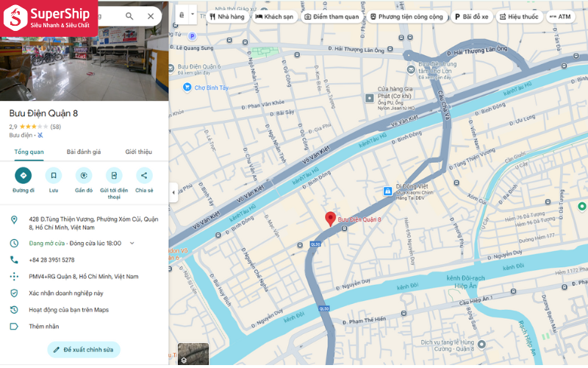
Task: Click the SuperShip logo
Action: click(49, 18)
